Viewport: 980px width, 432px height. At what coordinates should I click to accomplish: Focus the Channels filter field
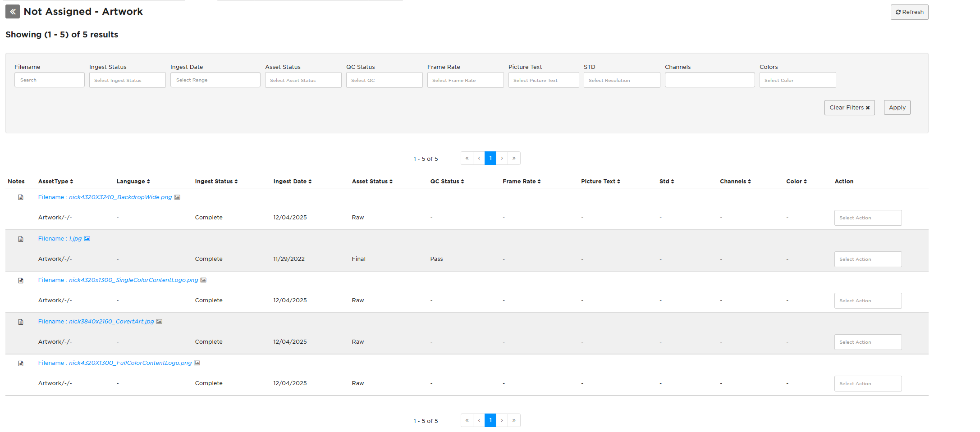(x=710, y=80)
